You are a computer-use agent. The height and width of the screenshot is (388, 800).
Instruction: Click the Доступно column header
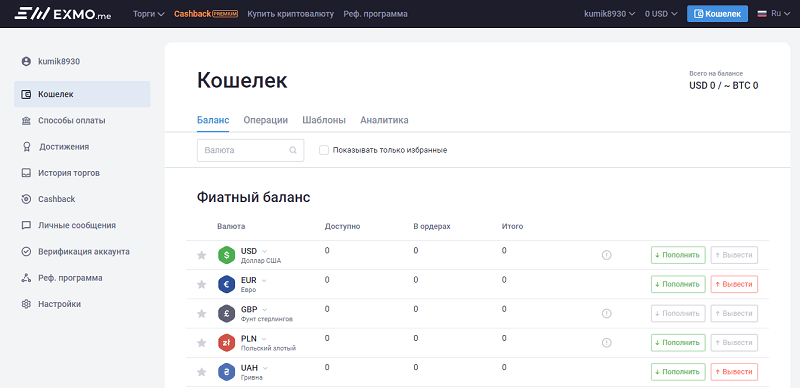(342, 226)
